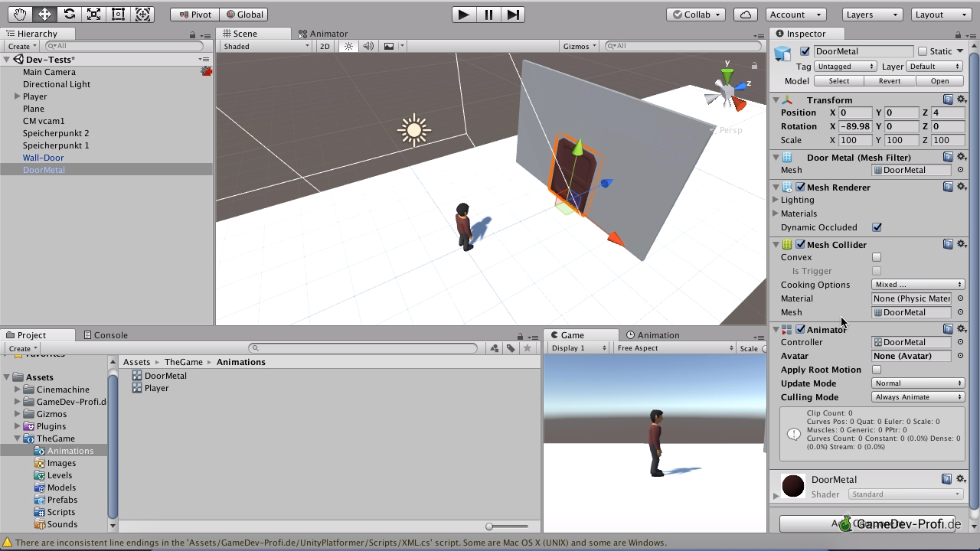Toggle Mesh Renderer enabled checkbox

800,187
